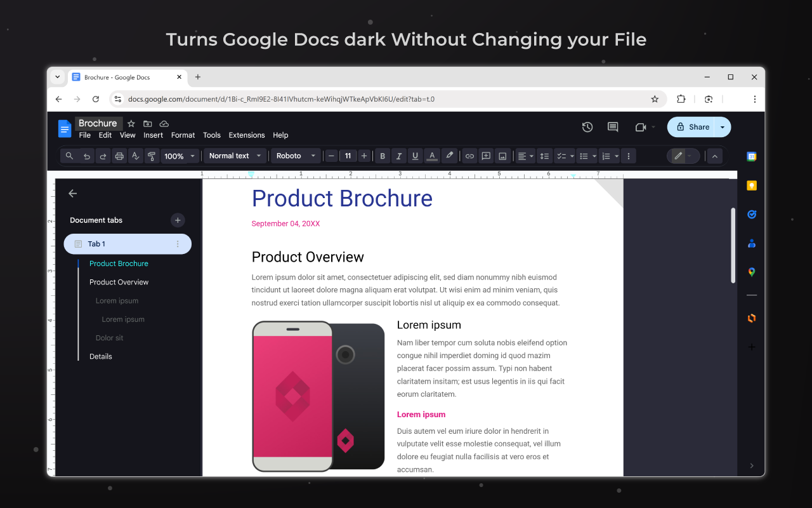Open version history
Viewport: 812px width, 508px height.
587,127
